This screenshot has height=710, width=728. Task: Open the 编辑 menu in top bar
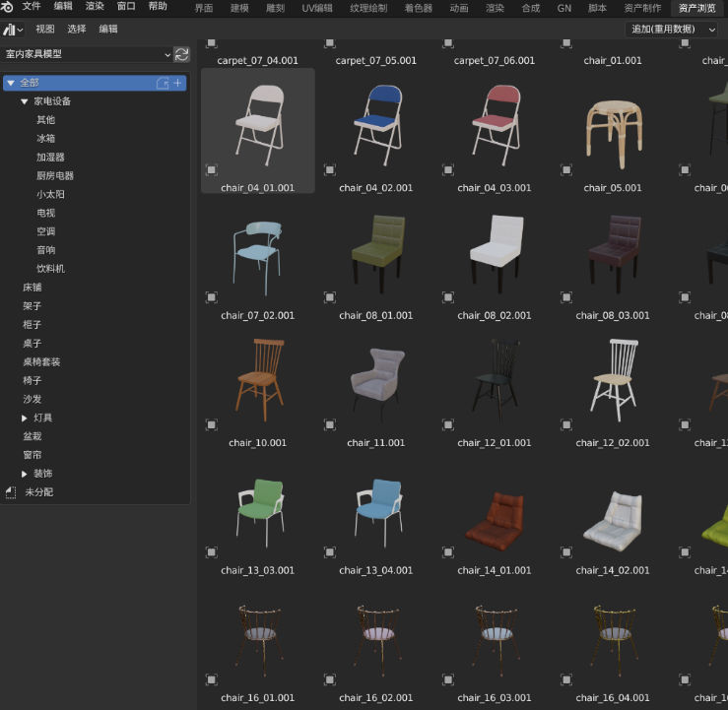63,7
